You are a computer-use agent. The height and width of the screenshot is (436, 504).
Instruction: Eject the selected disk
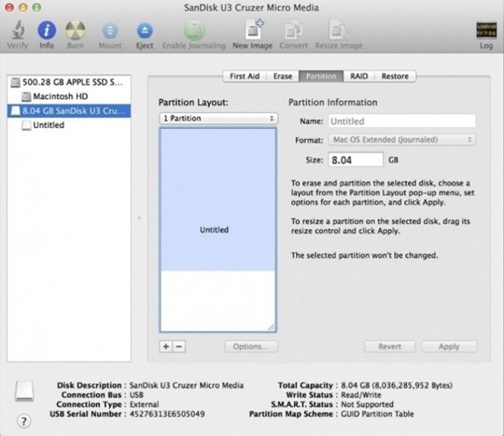[144, 31]
